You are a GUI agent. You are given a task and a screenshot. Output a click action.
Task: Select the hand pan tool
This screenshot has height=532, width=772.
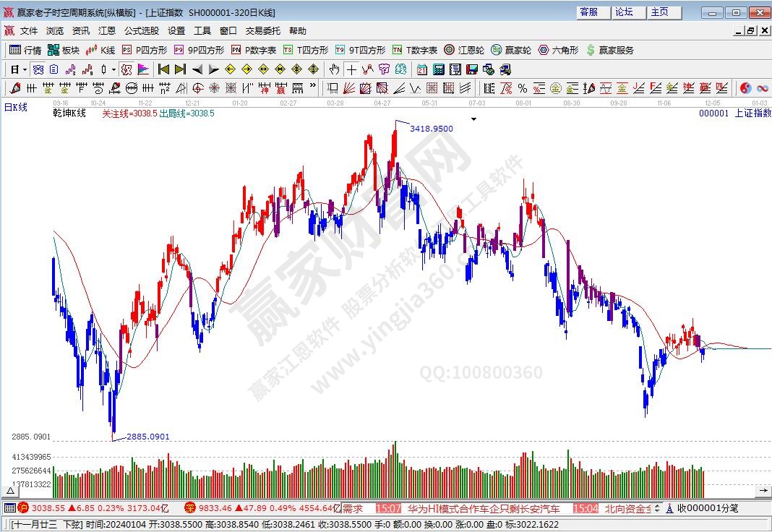click(x=334, y=69)
